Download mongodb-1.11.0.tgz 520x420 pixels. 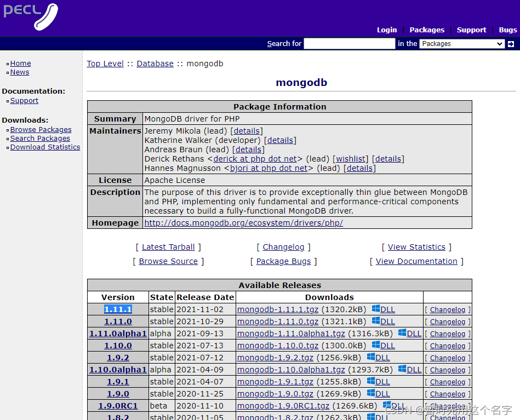(278, 321)
